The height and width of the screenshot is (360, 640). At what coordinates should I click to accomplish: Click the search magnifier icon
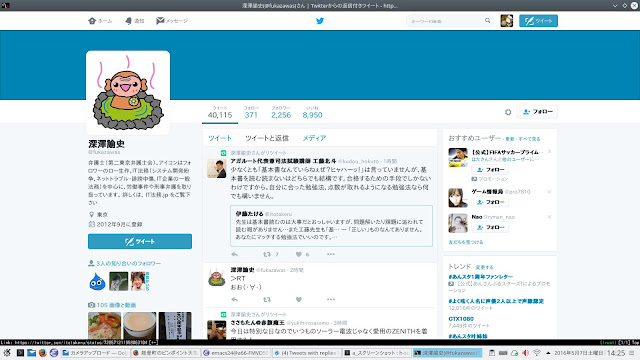[x=487, y=20]
